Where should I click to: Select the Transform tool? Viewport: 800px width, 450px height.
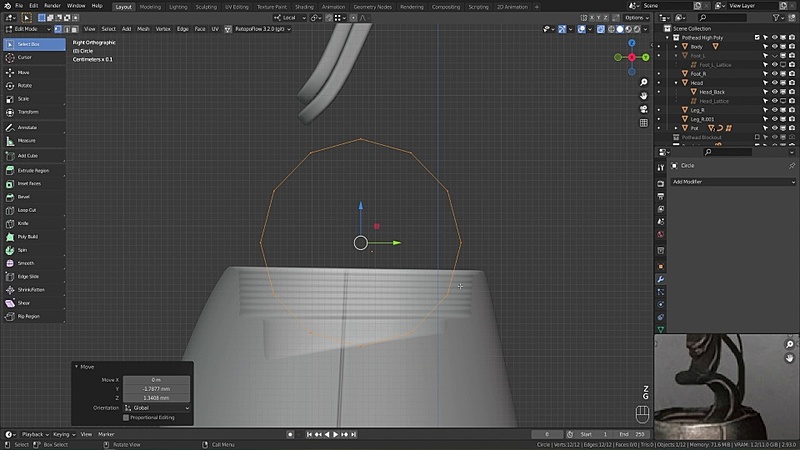click(34, 112)
